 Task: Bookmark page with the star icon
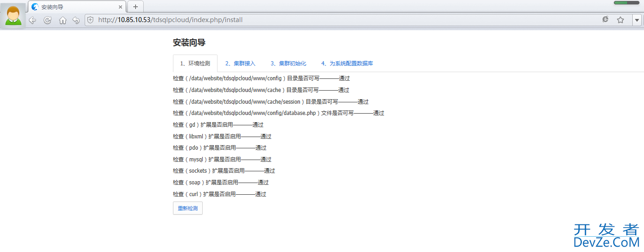[x=621, y=20]
